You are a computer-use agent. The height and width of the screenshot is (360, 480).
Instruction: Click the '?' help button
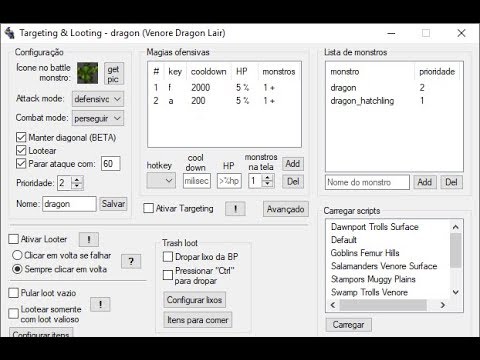pos(131,262)
